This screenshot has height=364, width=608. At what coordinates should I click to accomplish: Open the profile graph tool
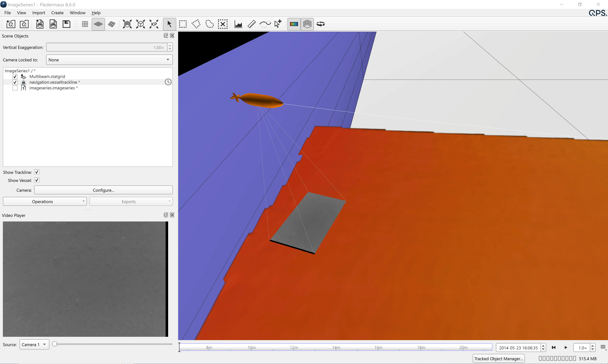238,24
